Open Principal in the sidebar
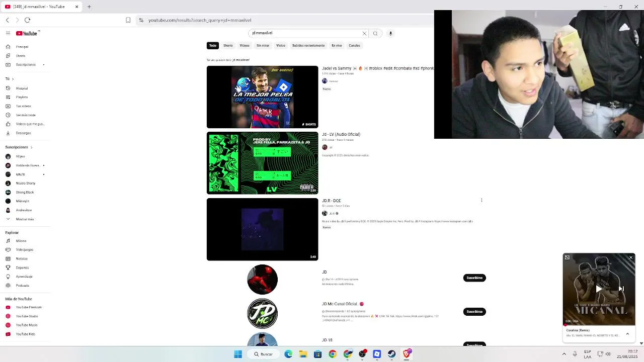The width and height of the screenshot is (644, 362). 22,47
